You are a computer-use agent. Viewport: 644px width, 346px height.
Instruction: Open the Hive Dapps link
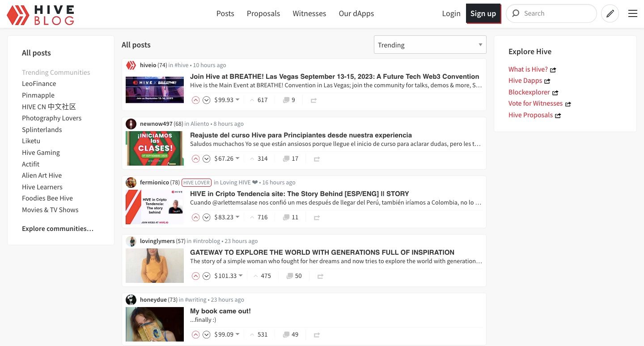(x=529, y=81)
